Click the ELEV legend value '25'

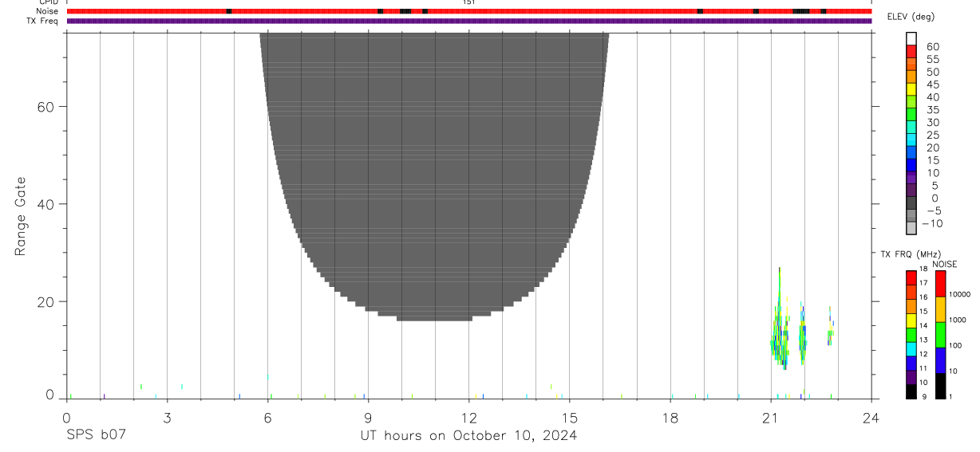(932, 136)
